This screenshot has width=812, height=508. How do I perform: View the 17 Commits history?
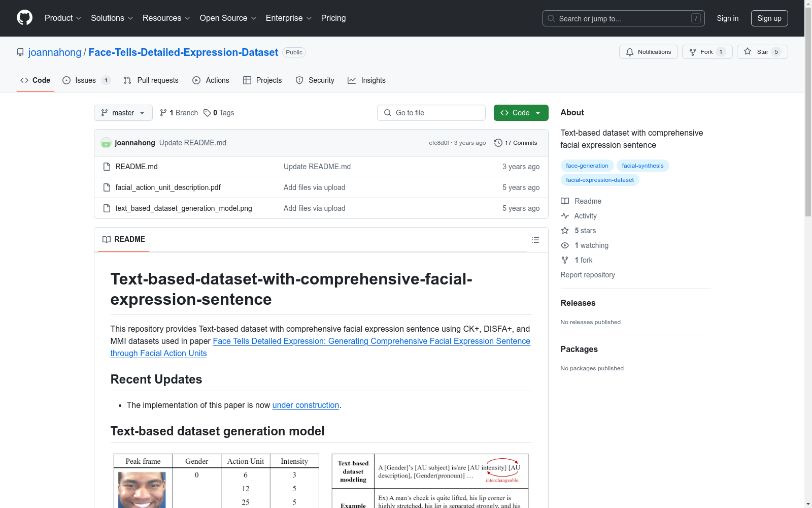click(x=516, y=143)
